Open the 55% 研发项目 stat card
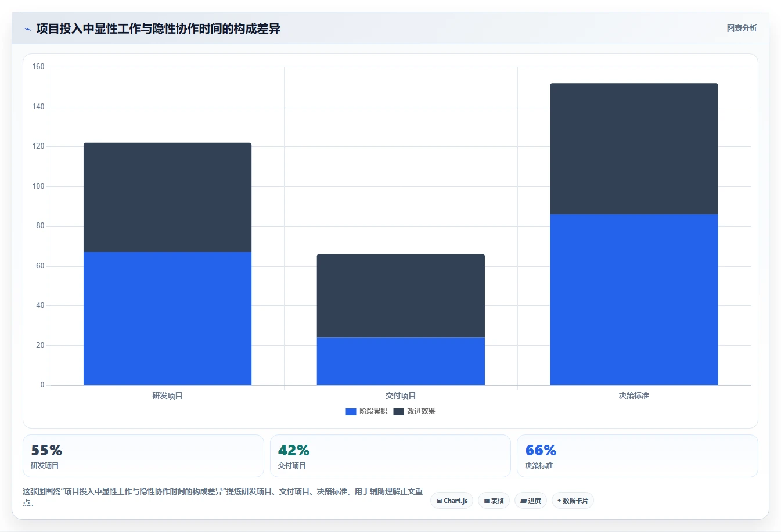 143,456
